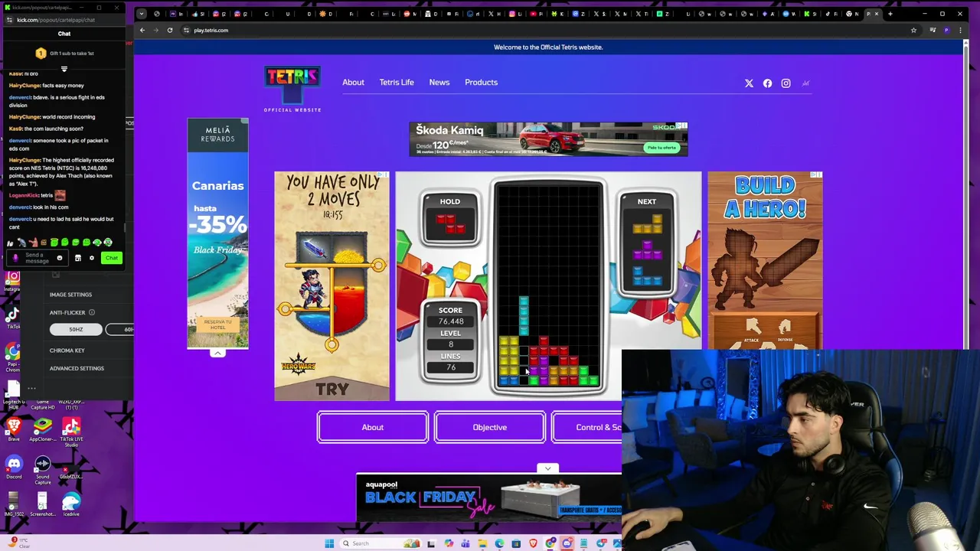Click TRY on the Hero Wars ad

(x=332, y=389)
